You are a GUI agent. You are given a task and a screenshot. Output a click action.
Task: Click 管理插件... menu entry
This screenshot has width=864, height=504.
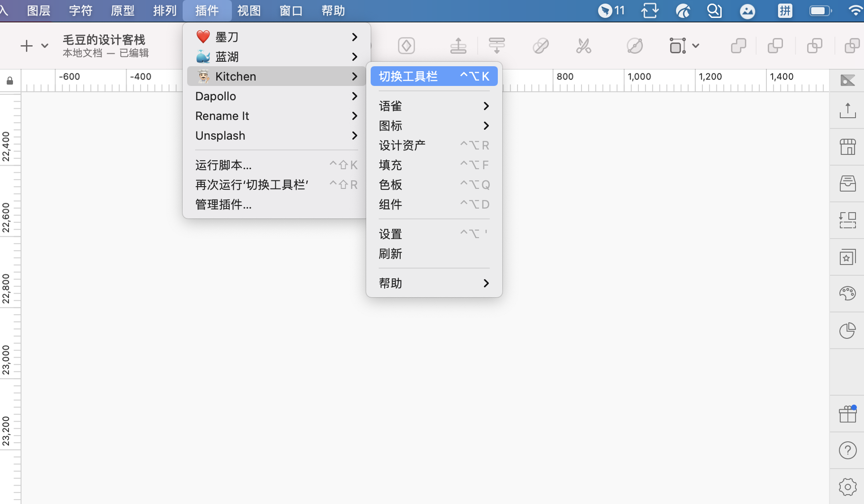(223, 205)
